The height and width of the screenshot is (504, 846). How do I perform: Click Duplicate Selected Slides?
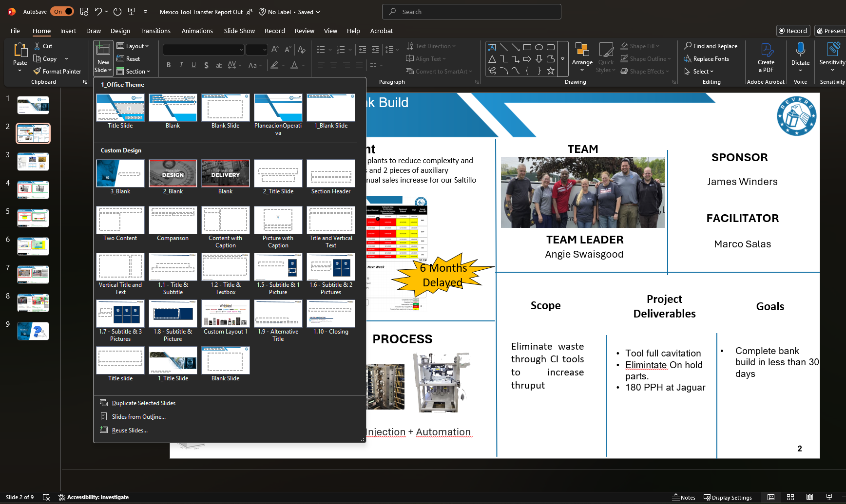(x=144, y=403)
